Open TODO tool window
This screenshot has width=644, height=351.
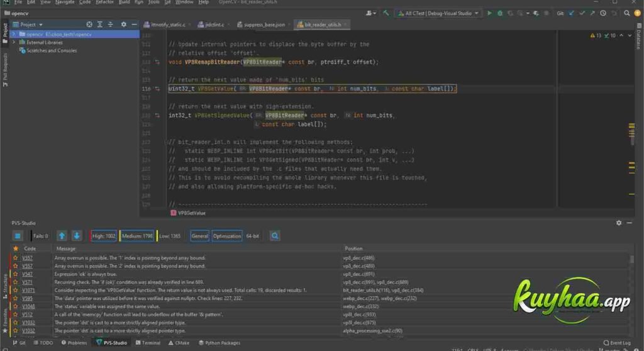[x=43, y=343]
